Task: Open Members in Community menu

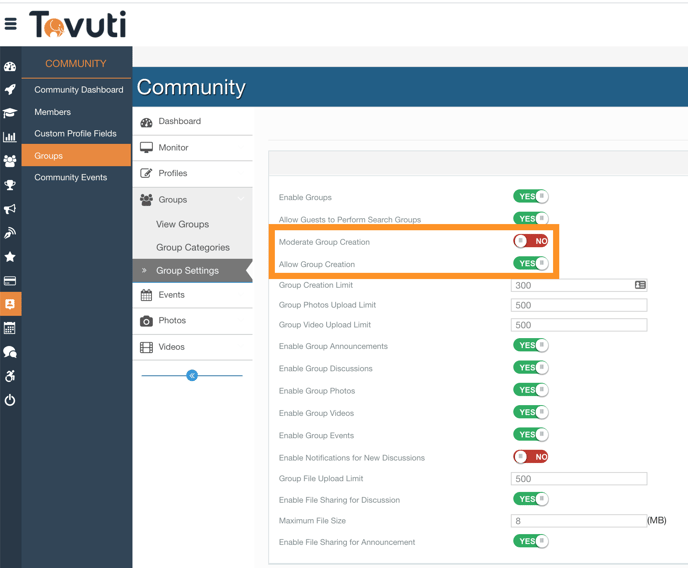Action: [53, 112]
